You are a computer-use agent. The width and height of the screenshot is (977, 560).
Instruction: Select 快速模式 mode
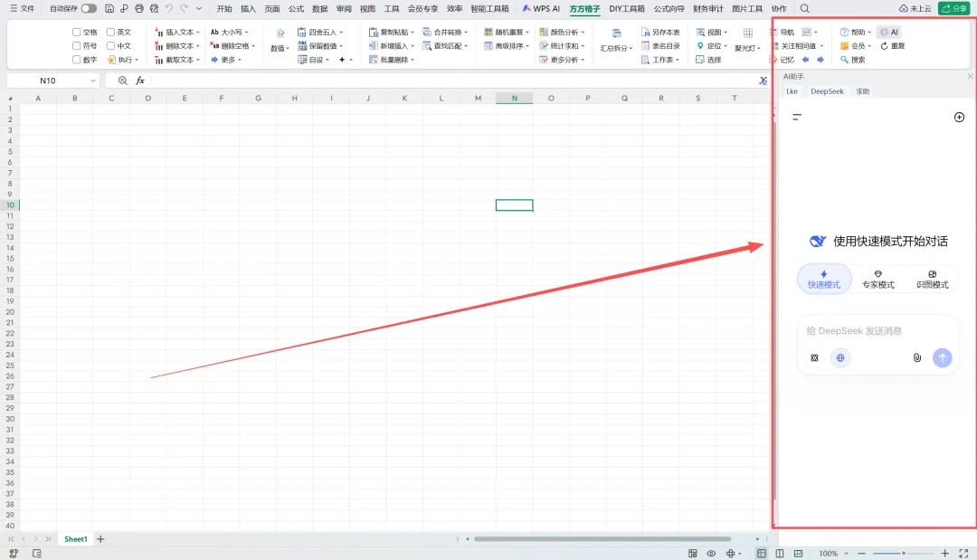point(824,279)
